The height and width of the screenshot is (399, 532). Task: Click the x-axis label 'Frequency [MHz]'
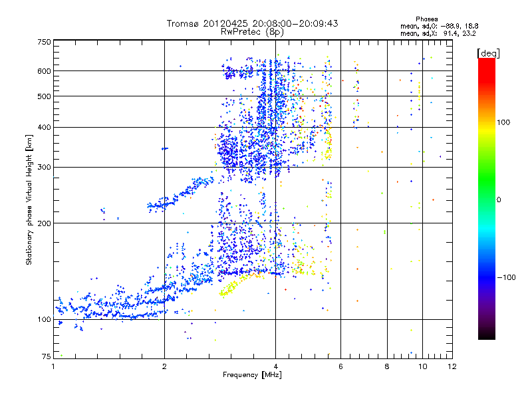coord(252,375)
